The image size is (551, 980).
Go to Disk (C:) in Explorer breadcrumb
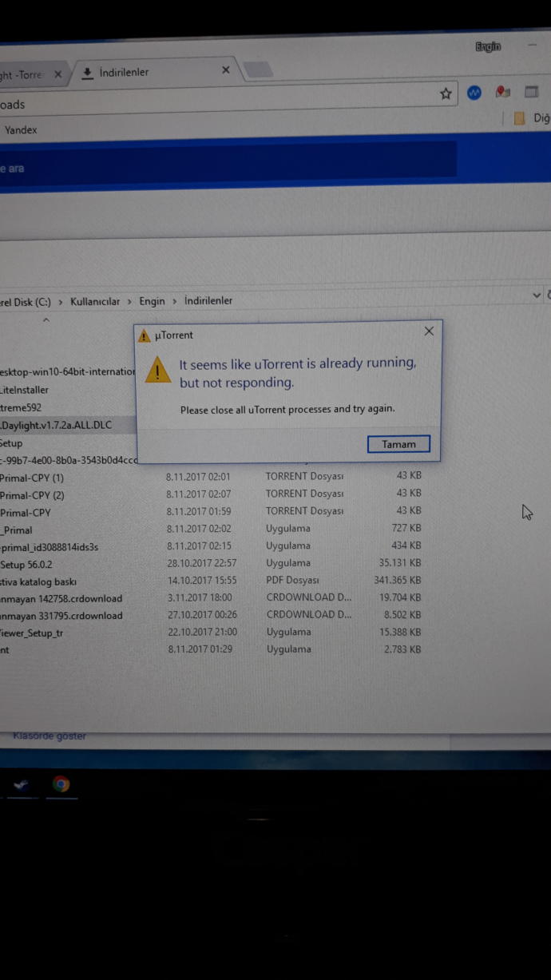click(26, 302)
